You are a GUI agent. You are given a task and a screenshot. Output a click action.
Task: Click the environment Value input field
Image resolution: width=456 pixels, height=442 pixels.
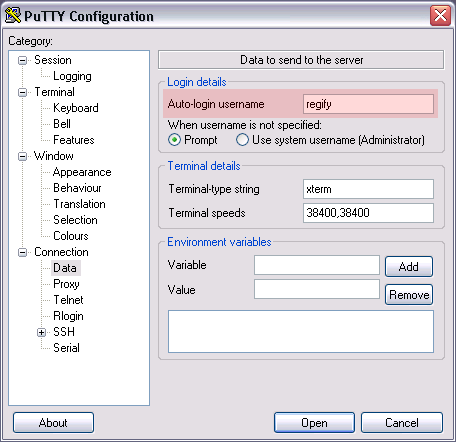pyautogui.click(x=317, y=289)
